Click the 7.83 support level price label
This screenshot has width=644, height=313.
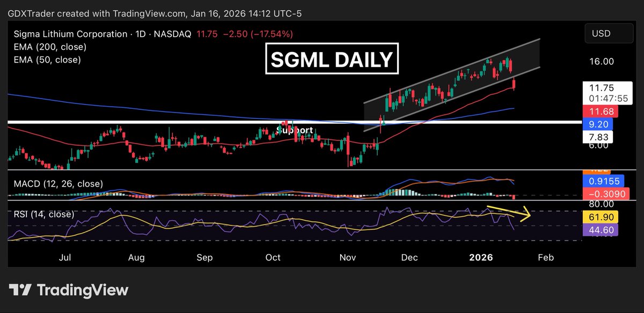pos(598,137)
